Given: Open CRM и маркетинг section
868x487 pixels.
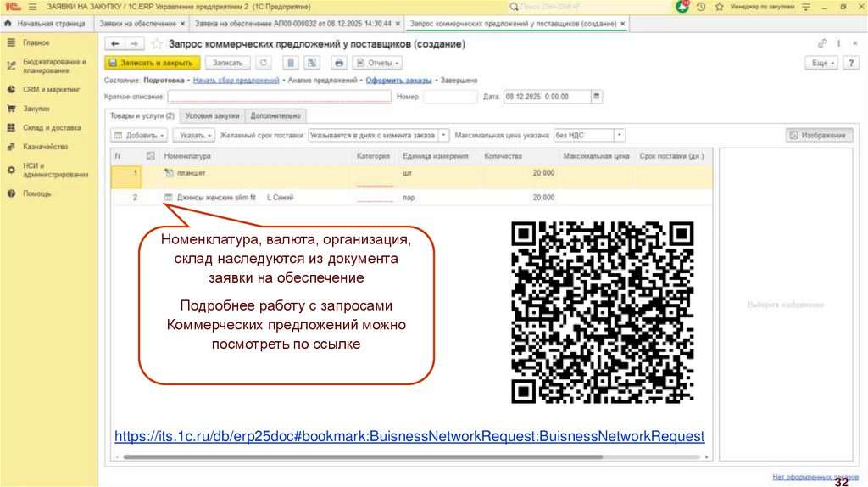Looking at the screenshot, I should [52, 89].
